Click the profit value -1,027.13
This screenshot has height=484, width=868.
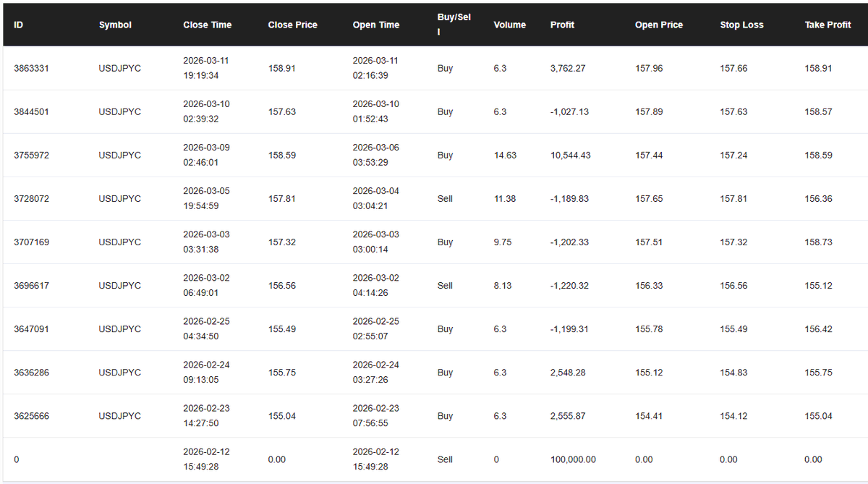coord(570,111)
